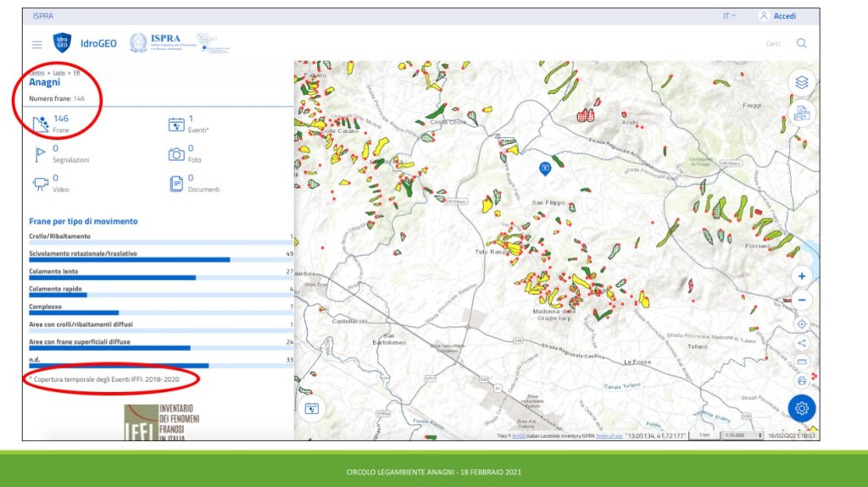This screenshot has width=868, height=487.
Task: Open the basemap gallery button
Action: point(801,113)
